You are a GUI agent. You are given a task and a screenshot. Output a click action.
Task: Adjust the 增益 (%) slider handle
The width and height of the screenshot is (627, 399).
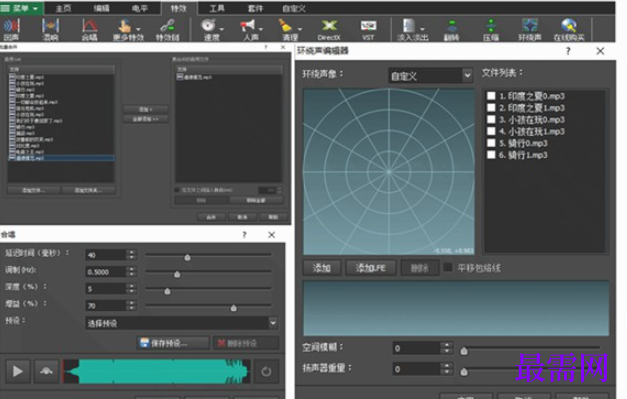(234, 308)
